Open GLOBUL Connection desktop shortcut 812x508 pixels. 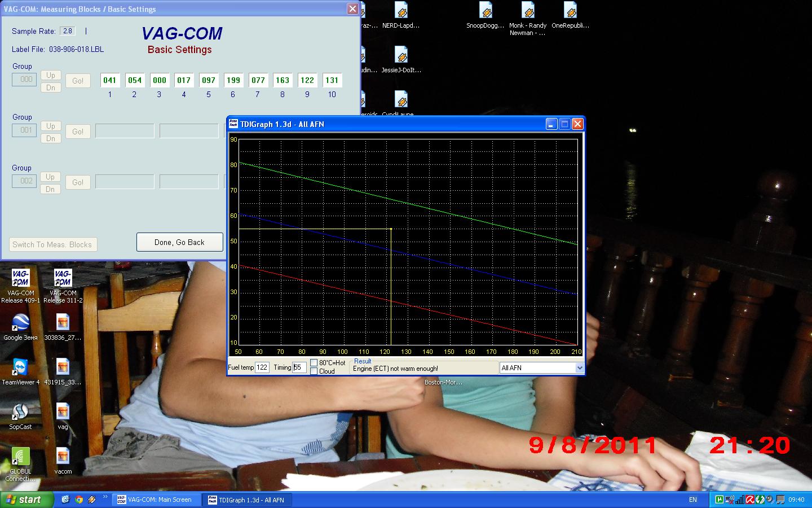[20, 465]
